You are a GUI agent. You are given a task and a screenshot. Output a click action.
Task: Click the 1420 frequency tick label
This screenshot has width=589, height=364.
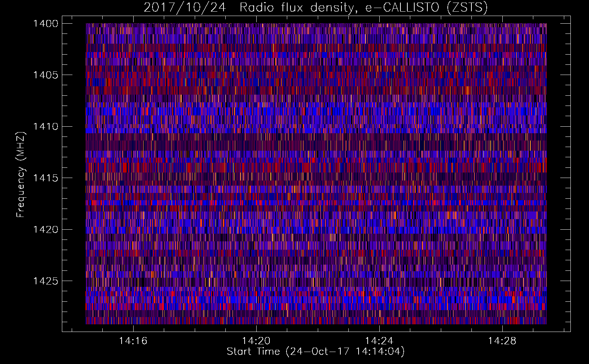[46, 230]
